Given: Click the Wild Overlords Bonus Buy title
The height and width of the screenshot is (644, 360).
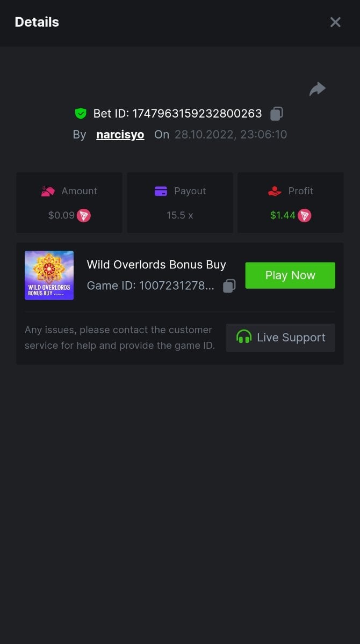Looking at the screenshot, I should [x=156, y=265].
